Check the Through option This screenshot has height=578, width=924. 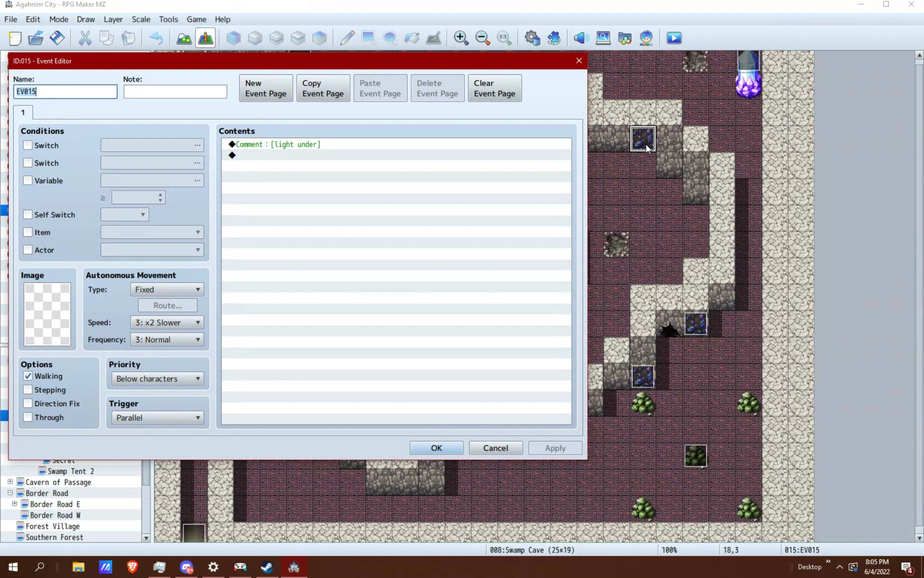coord(27,417)
